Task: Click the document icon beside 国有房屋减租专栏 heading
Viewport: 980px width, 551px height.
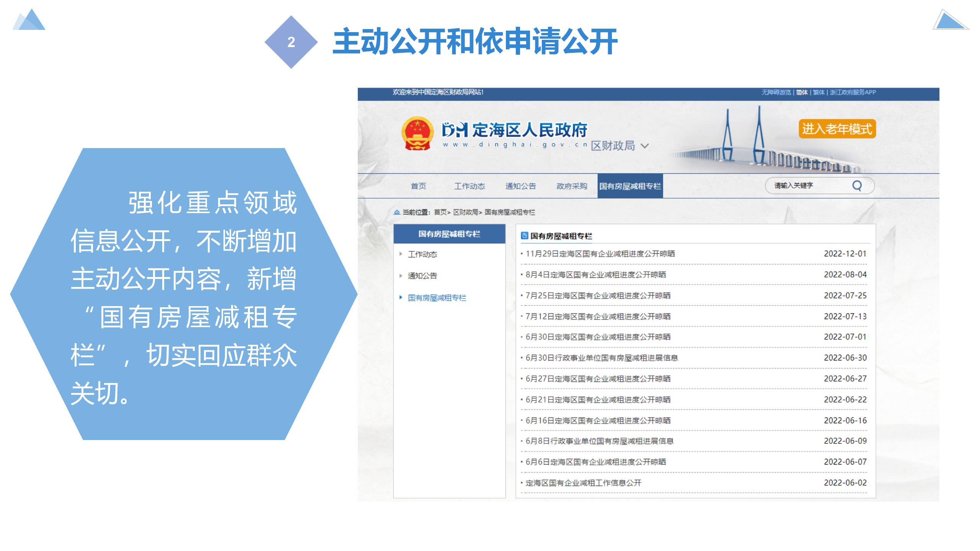Action: (x=525, y=236)
